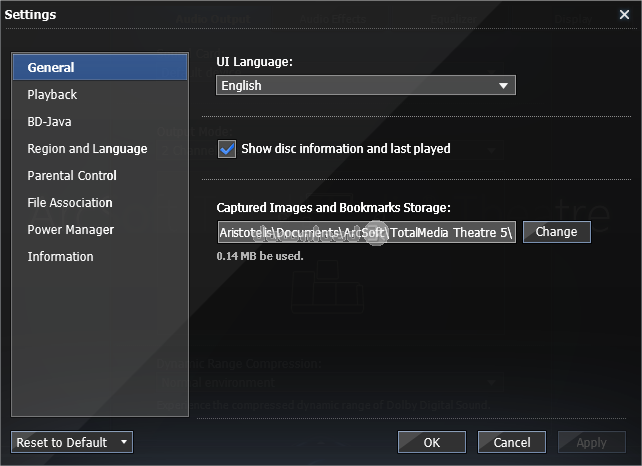Go to Region and Language settings

(x=87, y=149)
